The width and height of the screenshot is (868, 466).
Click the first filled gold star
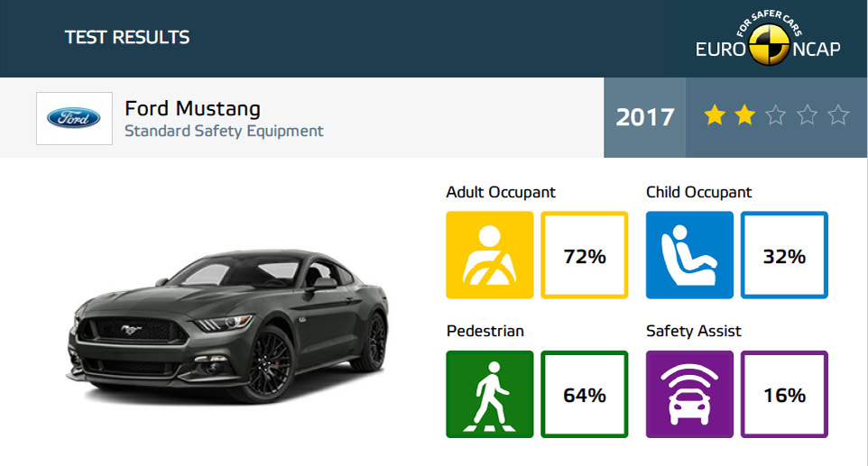[x=715, y=115]
